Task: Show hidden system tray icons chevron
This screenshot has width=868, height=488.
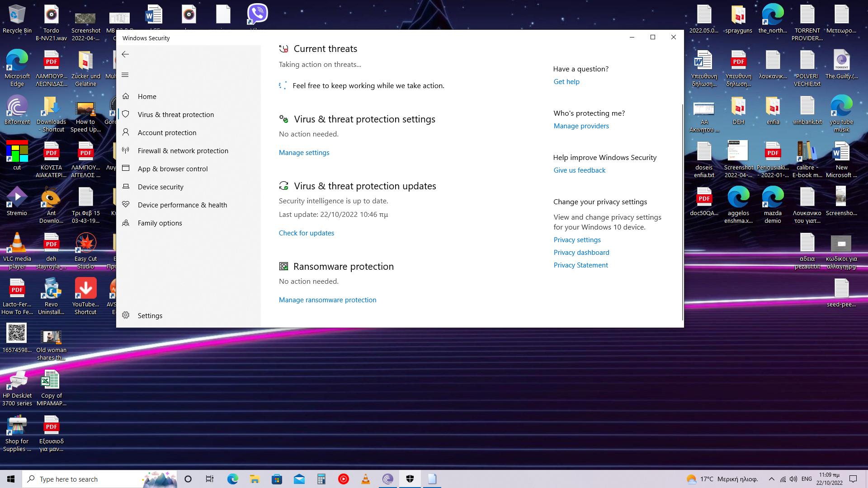Action: [x=771, y=479]
